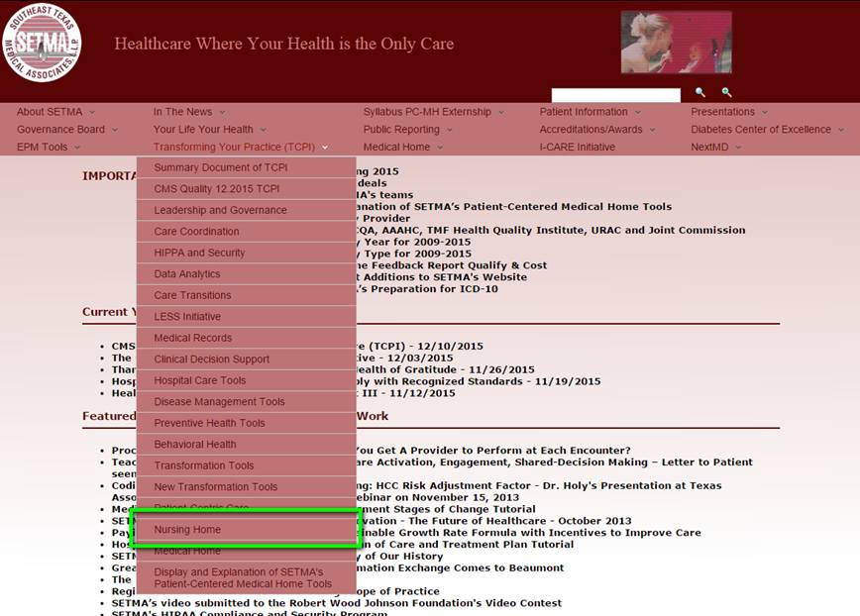This screenshot has height=616, width=860.
Task: Click the URAC and Joint Commission link
Action: click(551, 230)
